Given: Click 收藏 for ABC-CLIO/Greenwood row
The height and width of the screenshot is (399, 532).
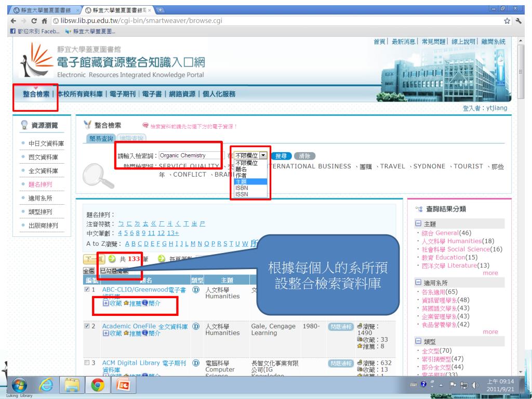Looking at the screenshot, I should tap(112, 303).
